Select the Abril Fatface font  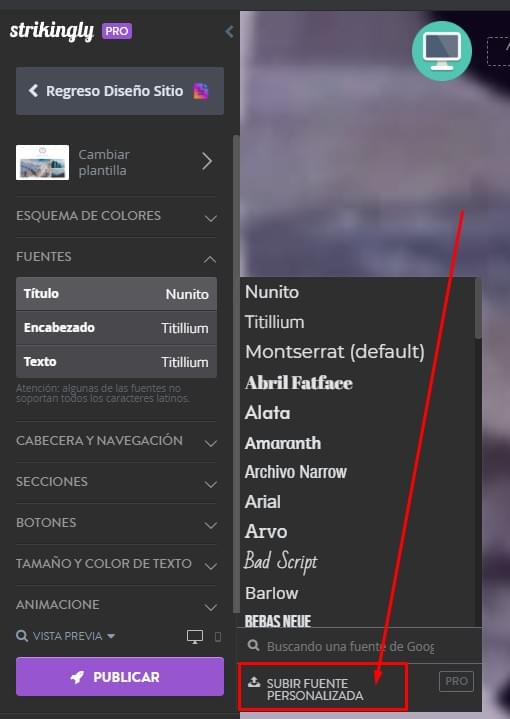tap(299, 383)
